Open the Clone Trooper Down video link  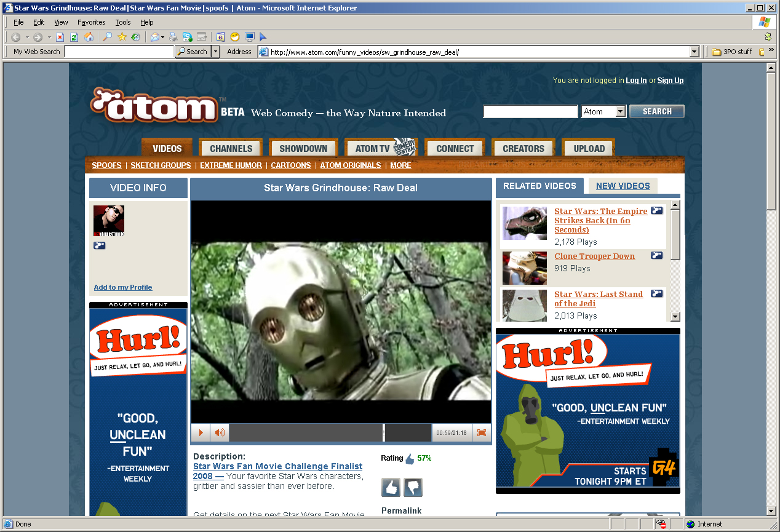(x=594, y=256)
